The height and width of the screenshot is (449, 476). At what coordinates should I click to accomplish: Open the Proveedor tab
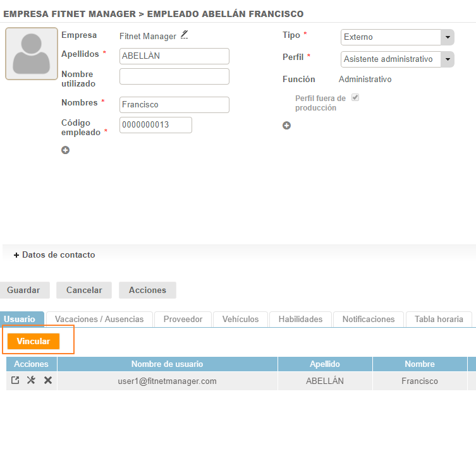[x=183, y=320]
